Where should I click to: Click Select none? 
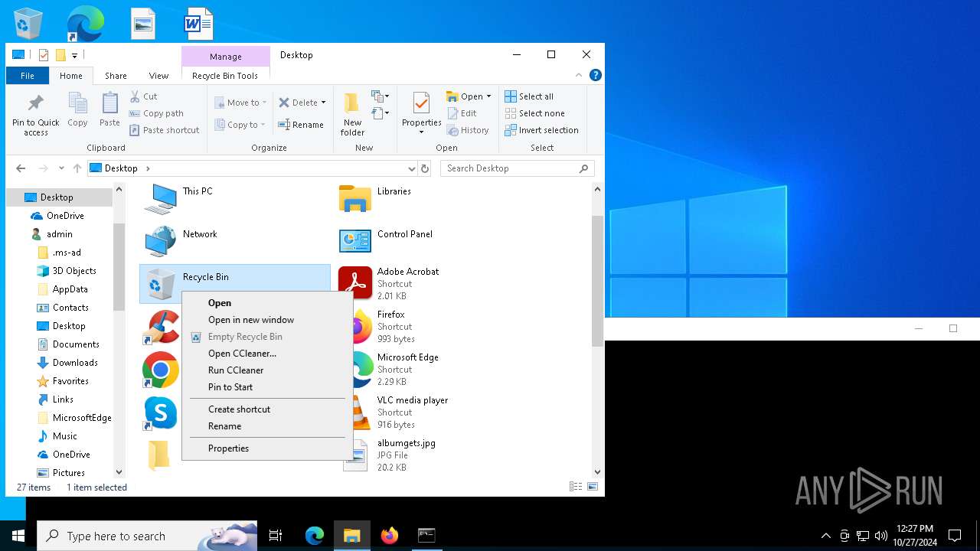pos(534,113)
